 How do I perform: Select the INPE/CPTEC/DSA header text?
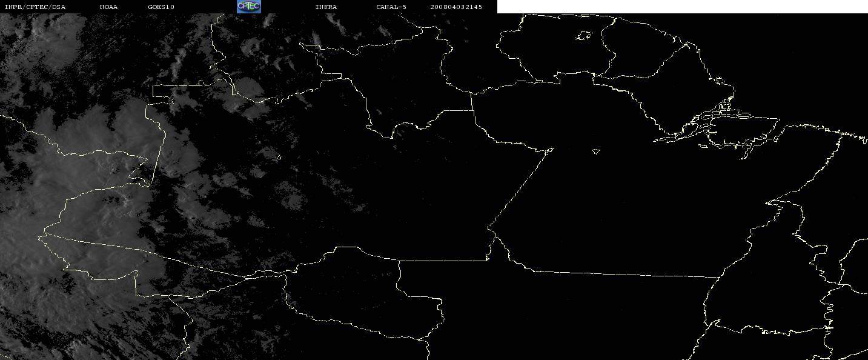(x=35, y=7)
